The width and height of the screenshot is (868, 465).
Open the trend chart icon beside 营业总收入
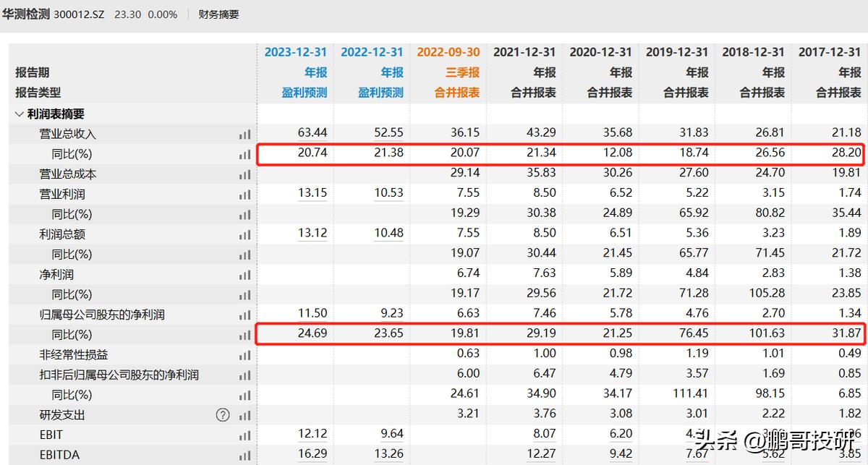[x=244, y=134]
